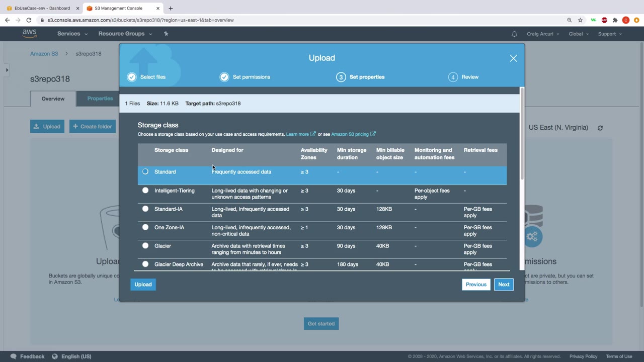Viewport: 644px width, 362px height.
Task: Open the notifications bell icon
Action: pyautogui.click(x=514, y=34)
